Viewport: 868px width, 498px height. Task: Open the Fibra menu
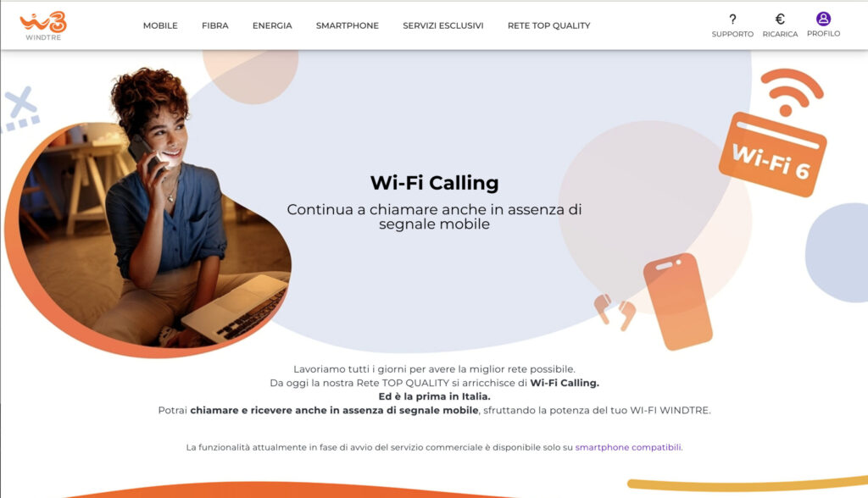tap(214, 25)
